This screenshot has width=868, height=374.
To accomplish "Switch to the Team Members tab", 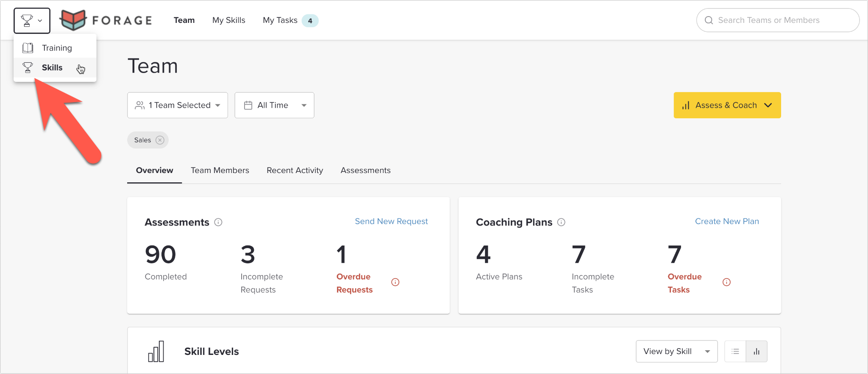I will point(220,170).
